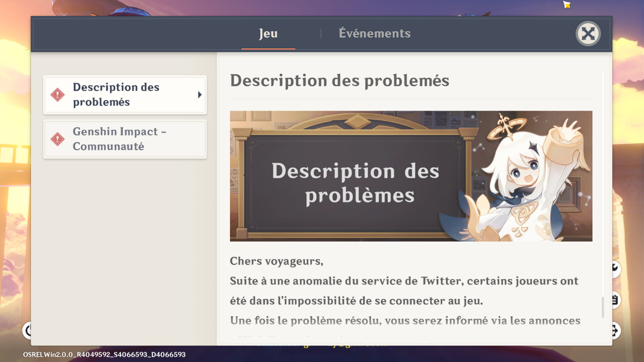Expand Description des problemés via its arrow

pyautogui.click(x=200, y=95)
